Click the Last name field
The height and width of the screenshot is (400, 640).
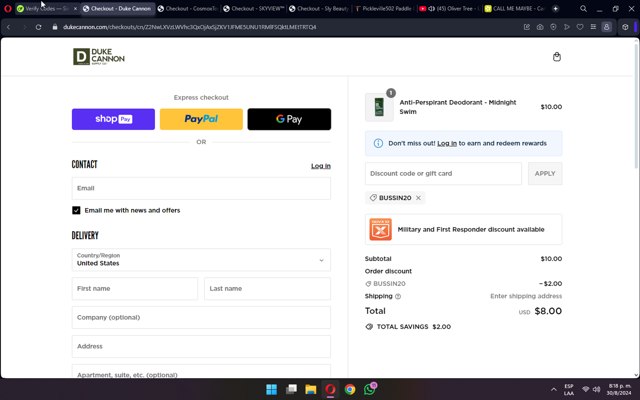(267, 289)
